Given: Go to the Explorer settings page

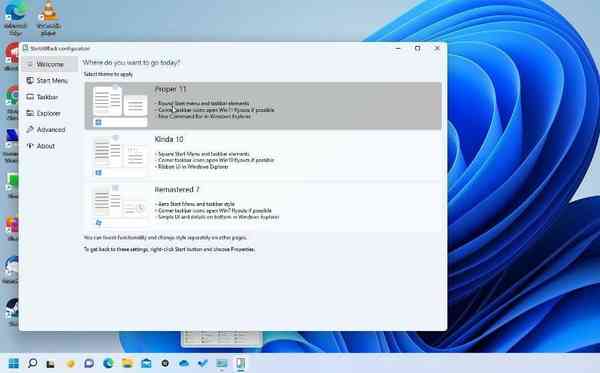Looking at the screenshot, I should (x=50, y=113).
